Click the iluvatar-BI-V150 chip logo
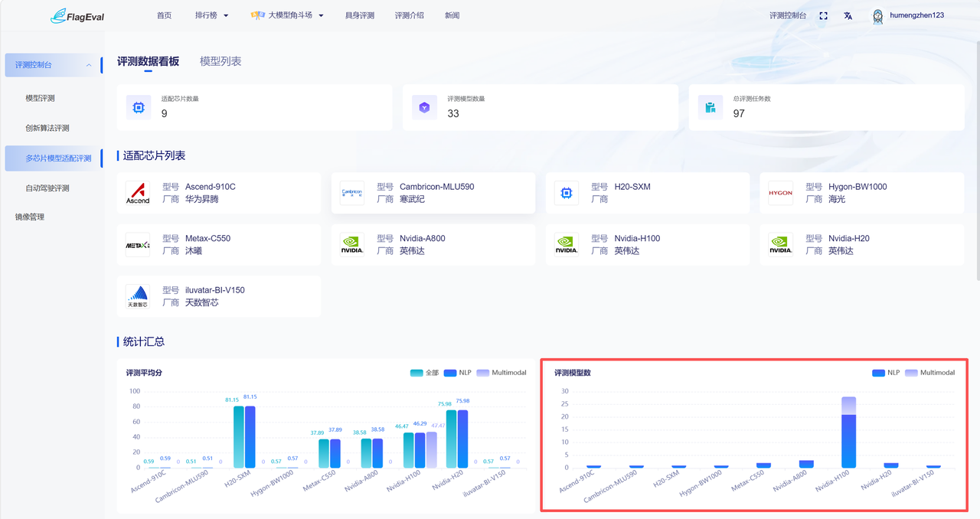The width and height of the screenshot is (980, 519). pyautogui.click(x=138, y=296)
